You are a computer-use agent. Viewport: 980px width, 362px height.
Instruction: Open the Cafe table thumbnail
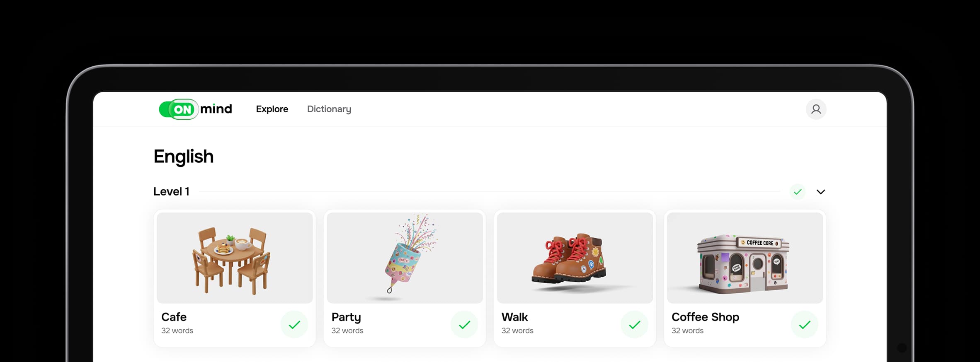235,258
